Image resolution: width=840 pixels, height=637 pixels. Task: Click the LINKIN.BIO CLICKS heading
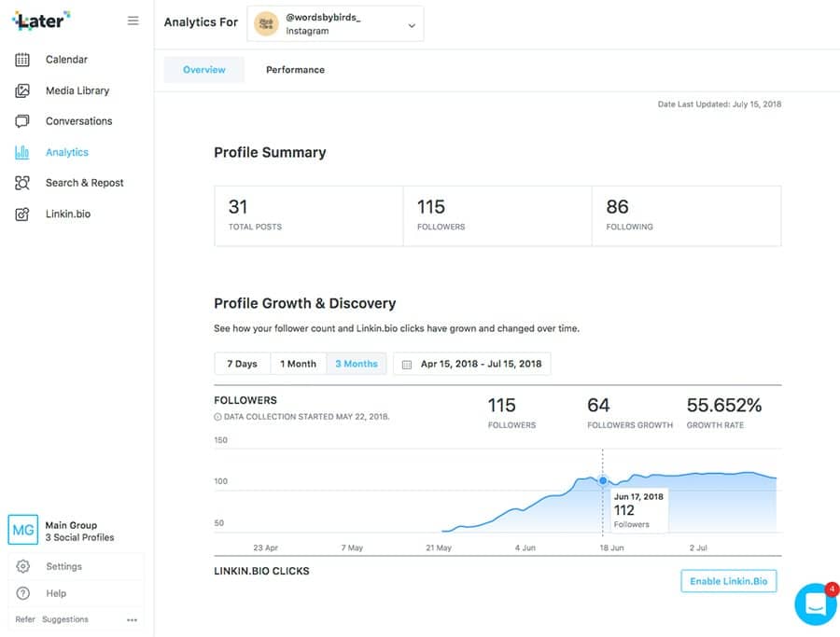(261, 571)
